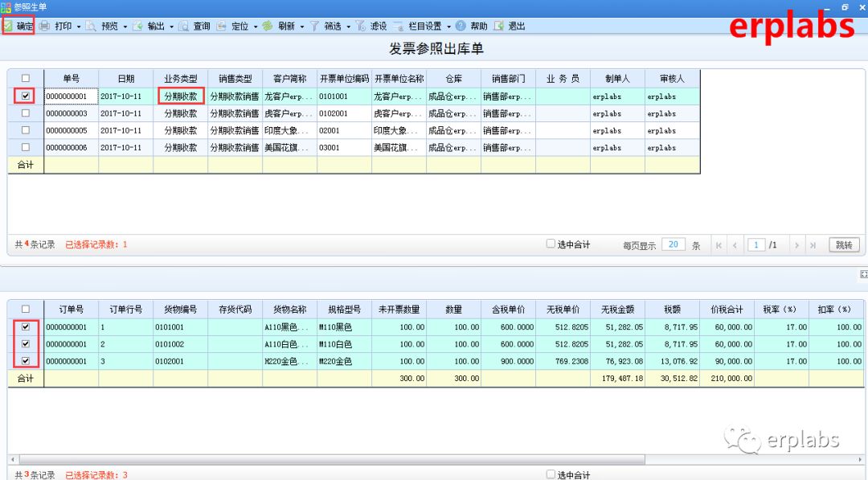The height and width of the screenshot is (480, 868).
Task: Click 价税合计 value 90,000.00
Action: [x=727, y=362]
